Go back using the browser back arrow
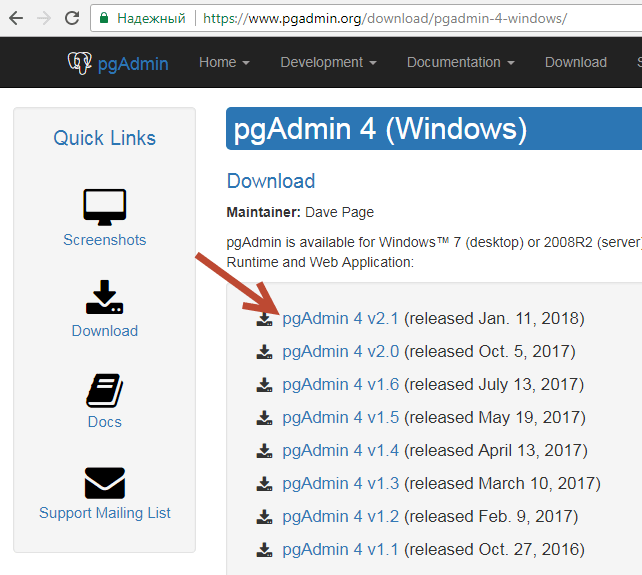642x575 pixels. (x=16, y=18)
